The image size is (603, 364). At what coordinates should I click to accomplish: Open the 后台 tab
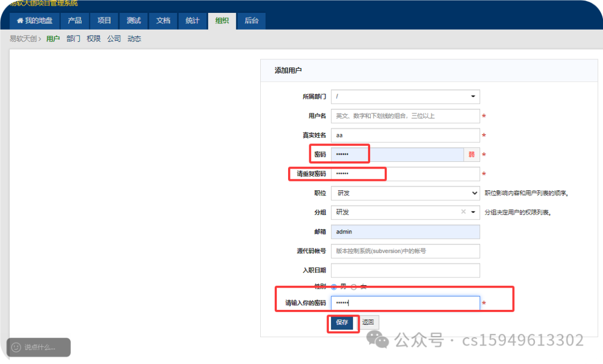251,21
